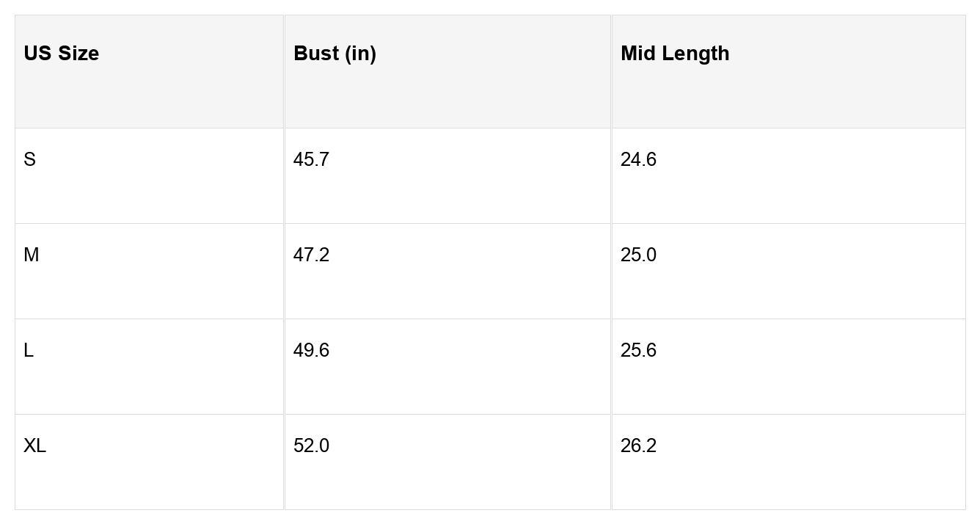Click the 24.6 mid length value
Viewport: 980px width, 524px height.
(x=638, y=159)
